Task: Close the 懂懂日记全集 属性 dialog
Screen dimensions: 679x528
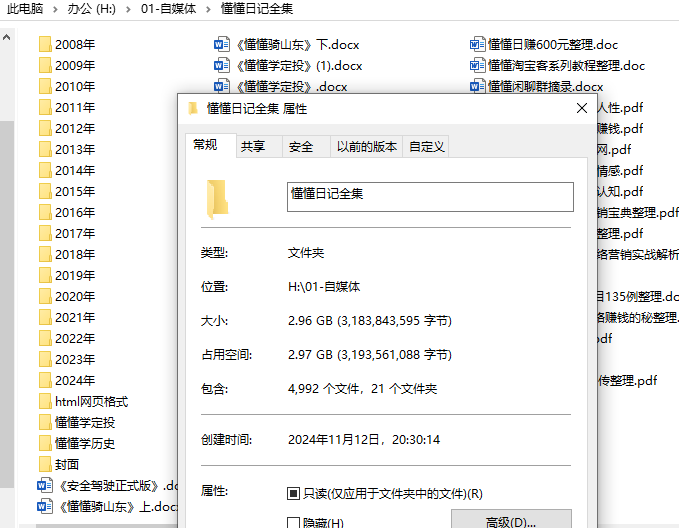Action: tap(581, 108)
